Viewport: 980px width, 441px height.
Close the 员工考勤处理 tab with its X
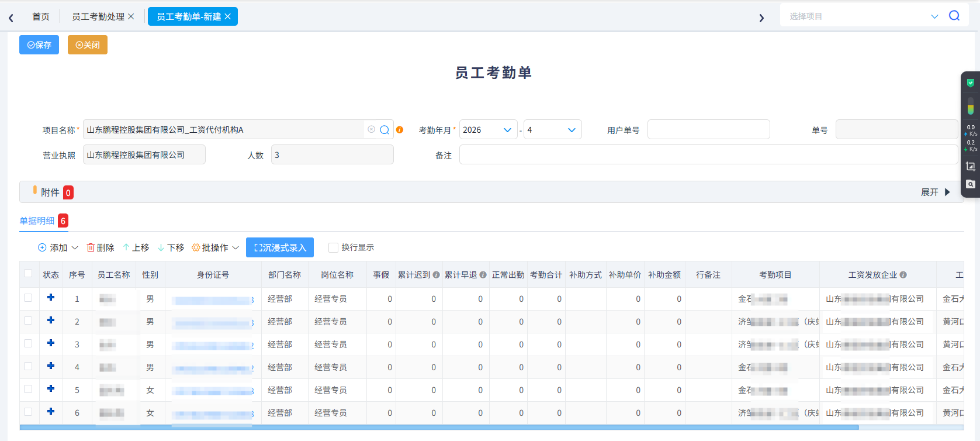[x=131, y=16]
